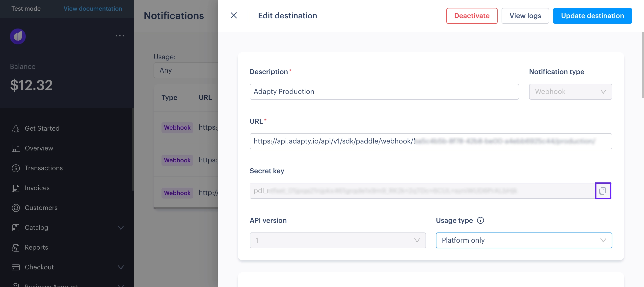Image resolution: width=644 pixels, height=287 pixels.
Task: Copy the secret key value
Action: coord(603,191)
